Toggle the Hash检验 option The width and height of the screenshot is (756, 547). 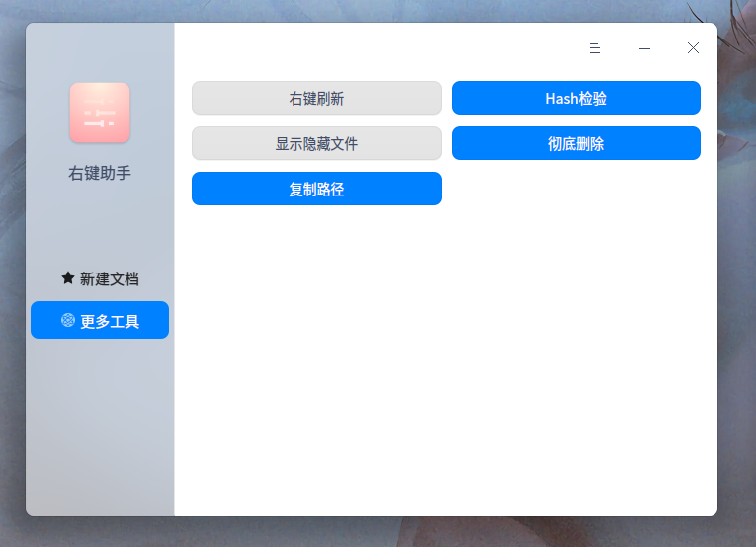[x=576, y=98]
